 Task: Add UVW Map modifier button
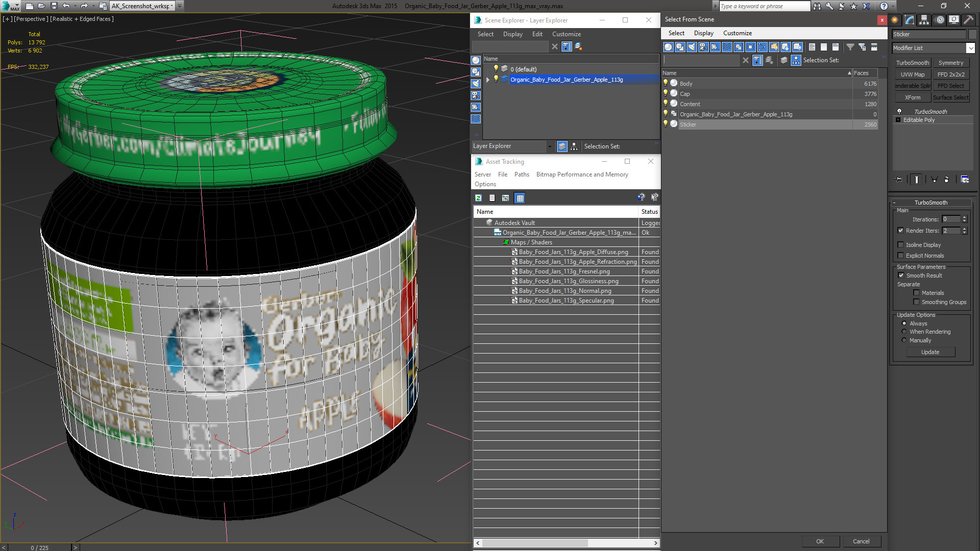pyautogui.click(x=913, y=74)
